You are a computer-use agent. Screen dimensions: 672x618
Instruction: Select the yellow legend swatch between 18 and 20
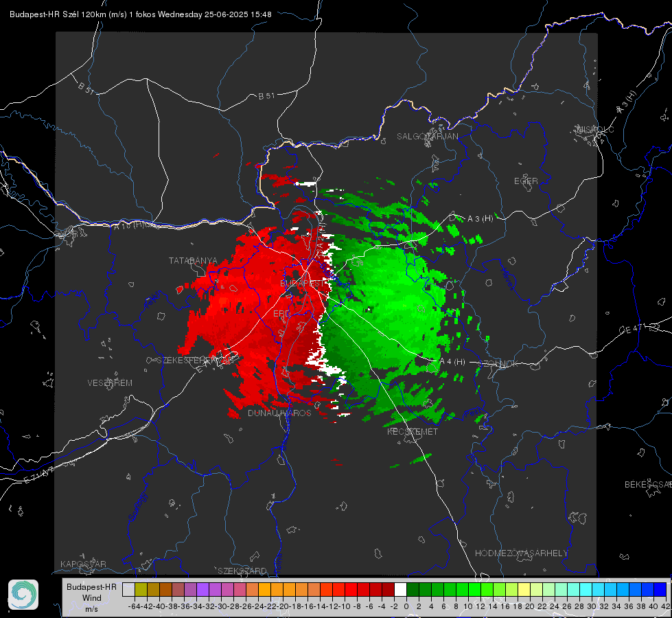coord(524,590)
